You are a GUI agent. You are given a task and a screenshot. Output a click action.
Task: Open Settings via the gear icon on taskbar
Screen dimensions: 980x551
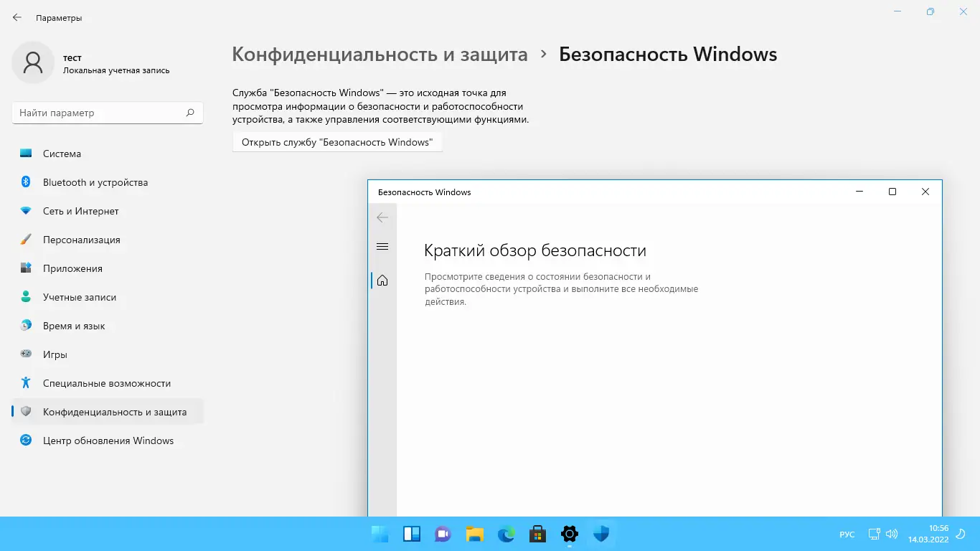(x=569, y=534)
